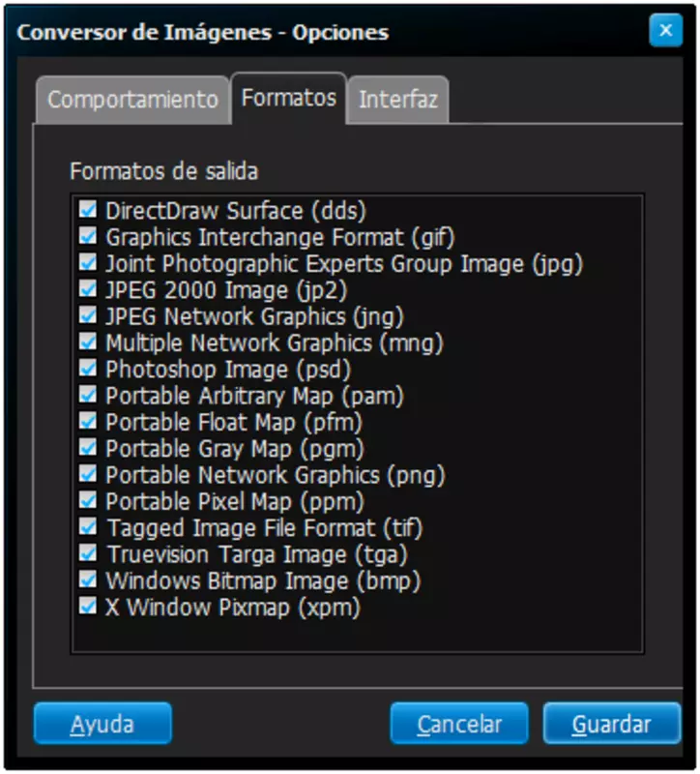Toggle JPEG 2000 Image (jp2) checkbox
Viewport: 700px width, 774px height.
coord(88,288)
